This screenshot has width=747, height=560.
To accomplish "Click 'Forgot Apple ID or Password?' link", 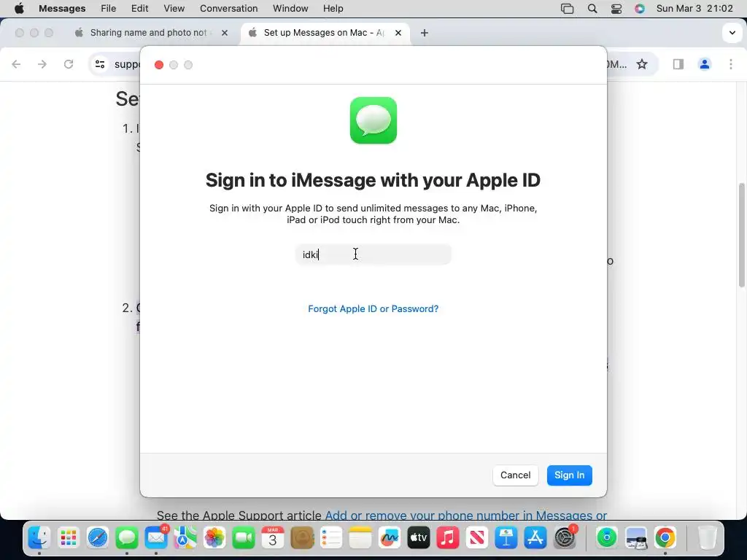I will click(373, 309).
